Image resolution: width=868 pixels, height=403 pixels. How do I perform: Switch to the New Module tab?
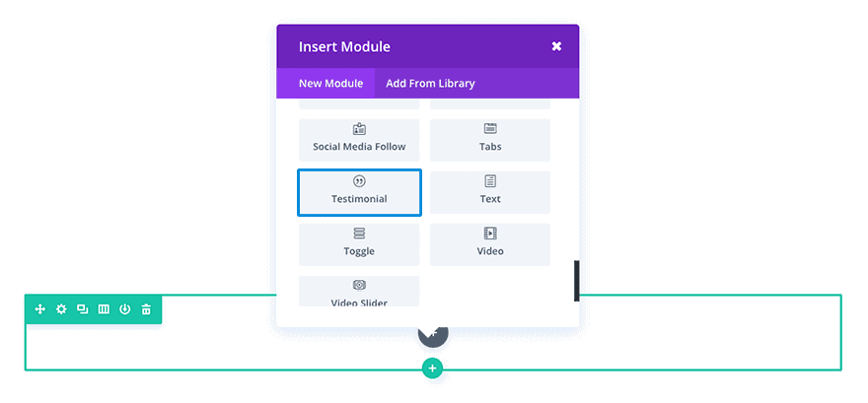pos(330,84)
